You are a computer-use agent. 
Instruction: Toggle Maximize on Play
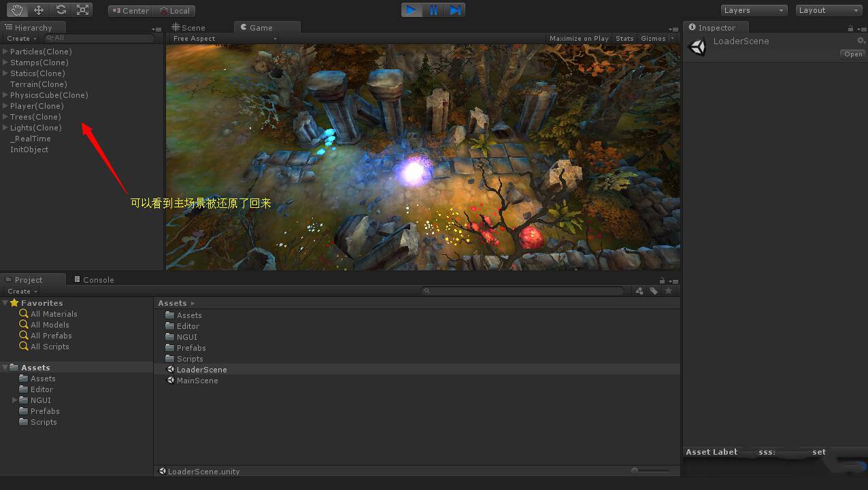(x=579, y=39)
